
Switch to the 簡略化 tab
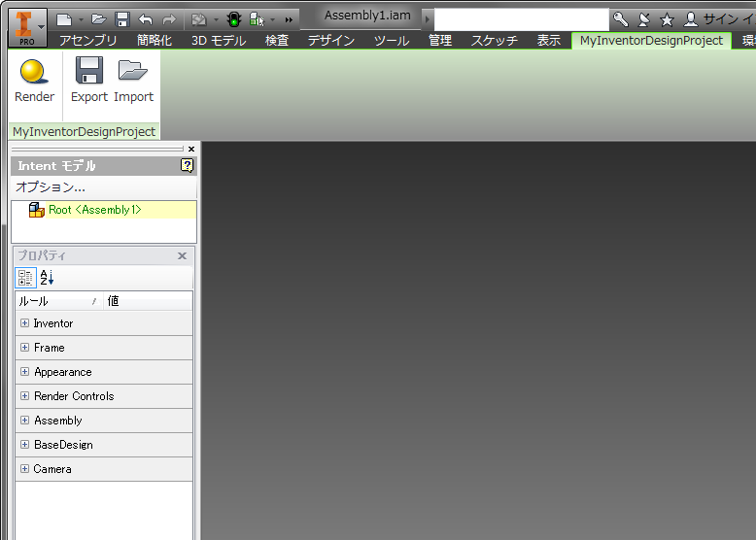pos(155,41)
